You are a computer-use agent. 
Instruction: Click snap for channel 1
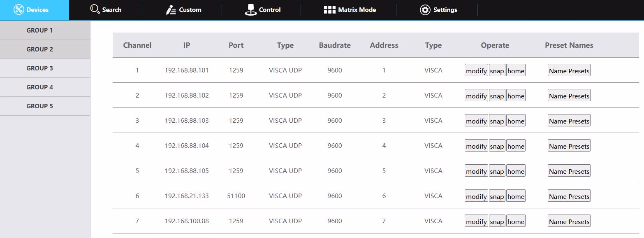click(x=497, y=71)
